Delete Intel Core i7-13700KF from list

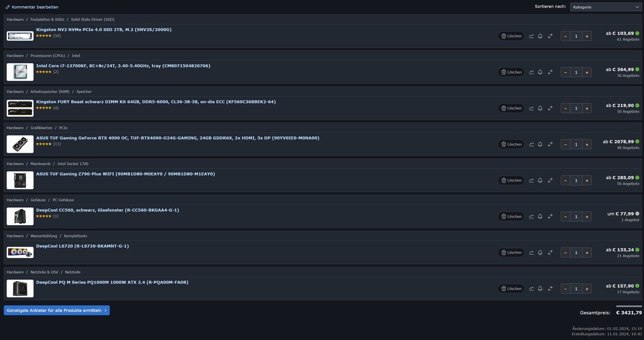[511, 72]
